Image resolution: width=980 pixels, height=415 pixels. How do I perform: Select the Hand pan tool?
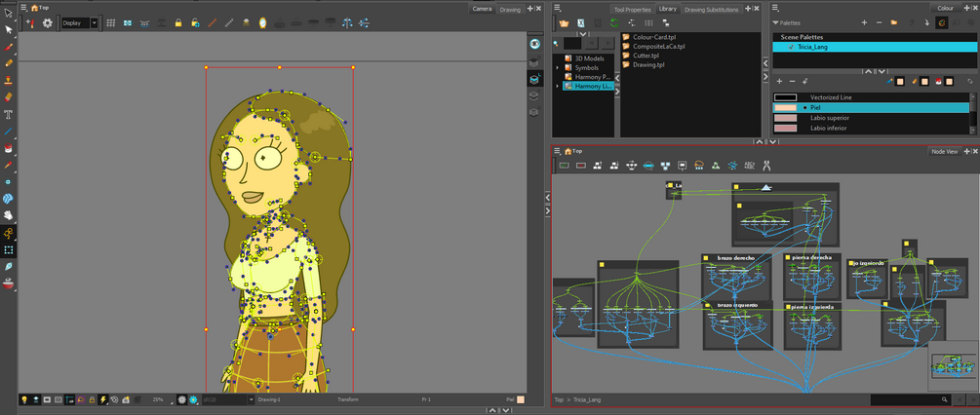click(9, 215)
